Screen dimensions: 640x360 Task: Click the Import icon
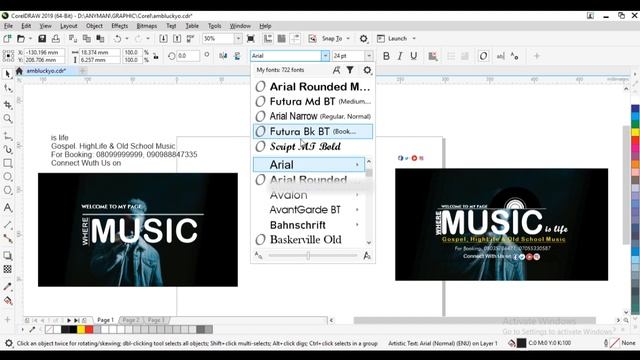[x=163, y=38]
